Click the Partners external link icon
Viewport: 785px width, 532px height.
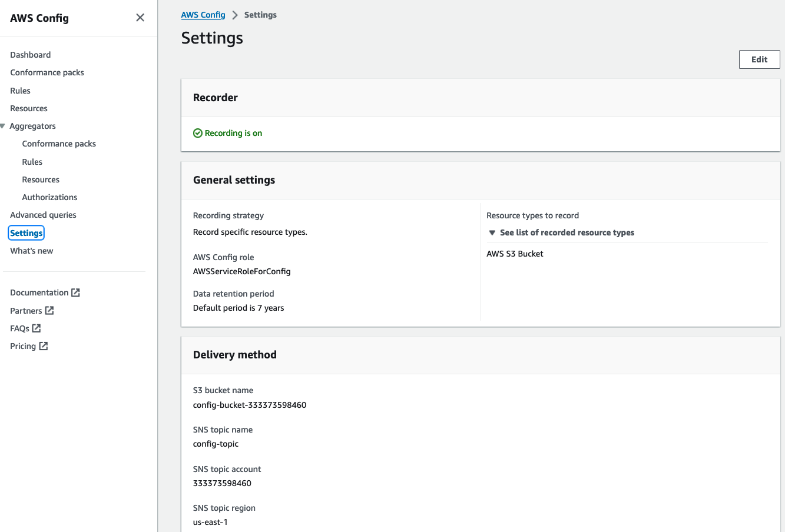coord(49,310)
